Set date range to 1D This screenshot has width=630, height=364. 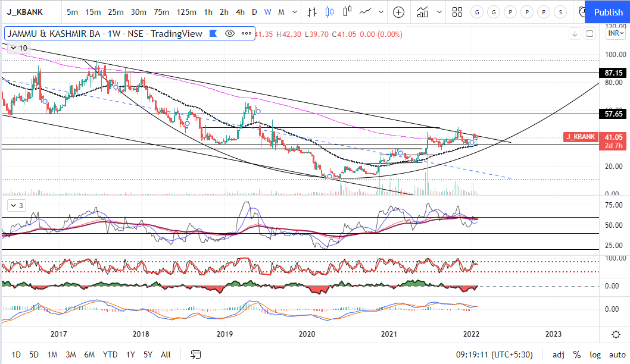tap(15, 354)
